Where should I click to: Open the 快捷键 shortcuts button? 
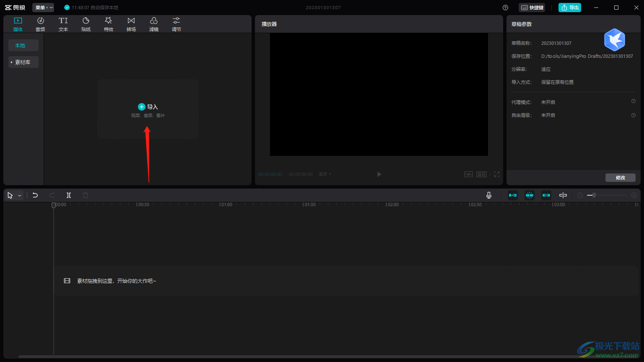click(x=532, y=8)
